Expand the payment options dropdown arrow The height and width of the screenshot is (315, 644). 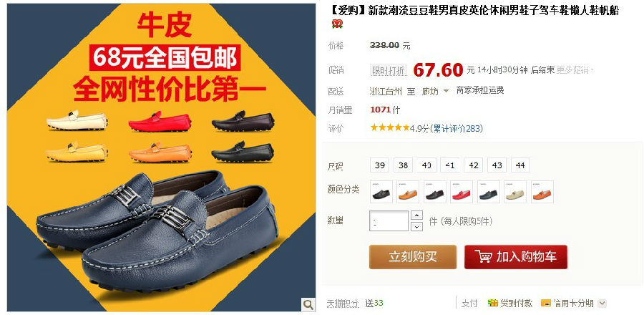[602, 304]
